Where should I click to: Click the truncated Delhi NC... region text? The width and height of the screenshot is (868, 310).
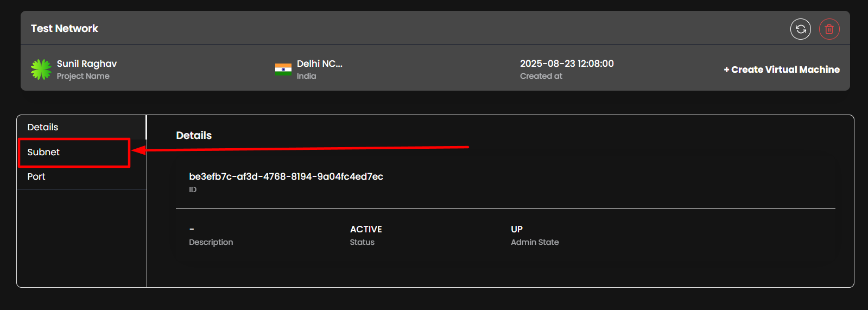click(x=319, y=64)
